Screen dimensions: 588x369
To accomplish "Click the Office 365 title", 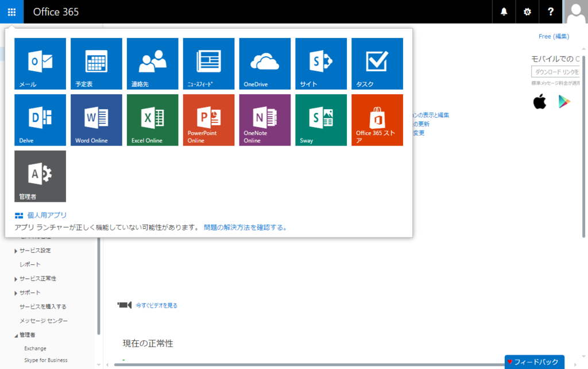I will click(56, 11).
